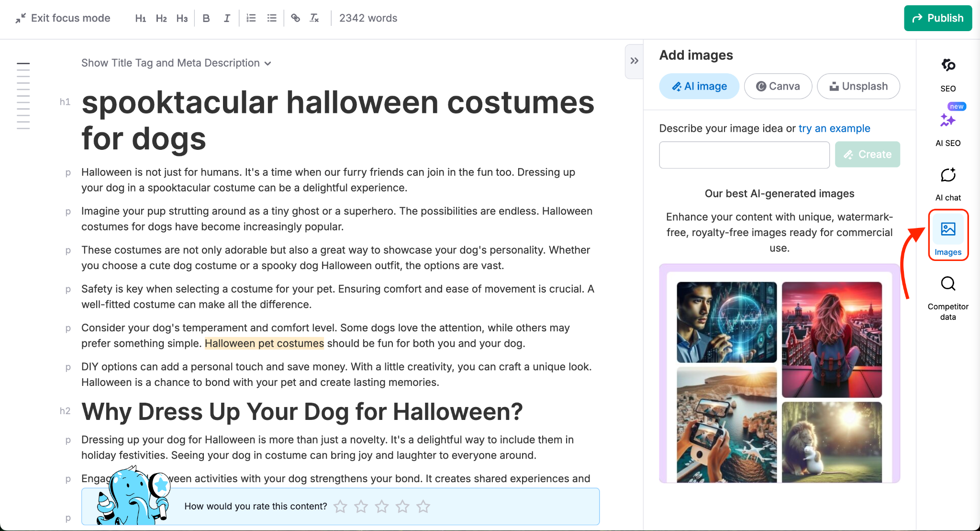The height and width of the screenshot is (531, 980).
Task: Clear text formatting with the Tx icon
Action: click(314, 18)
